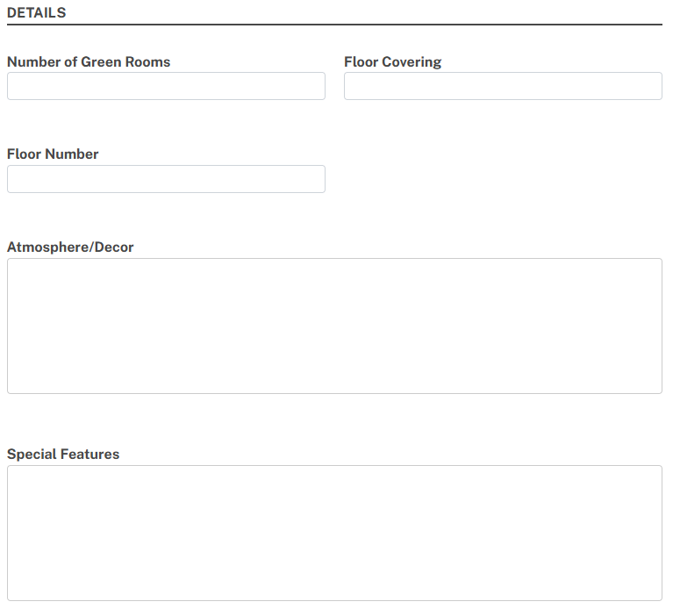Click the multiline box under Special Features
This screenshot has height=616, width=680.
click(334, 533)
